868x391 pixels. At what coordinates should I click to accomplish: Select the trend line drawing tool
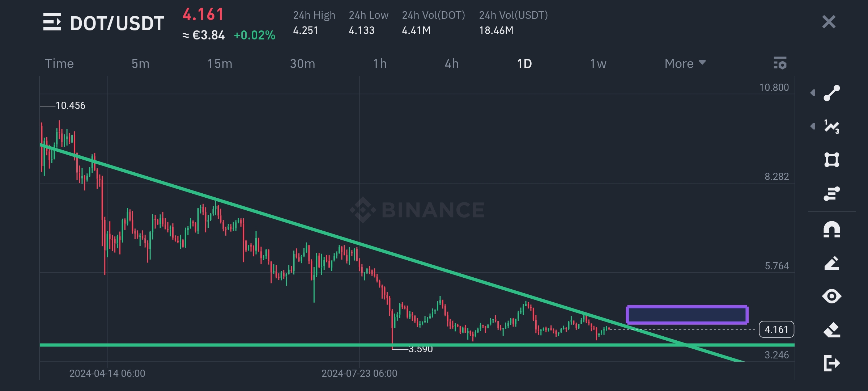pos(831,93)
